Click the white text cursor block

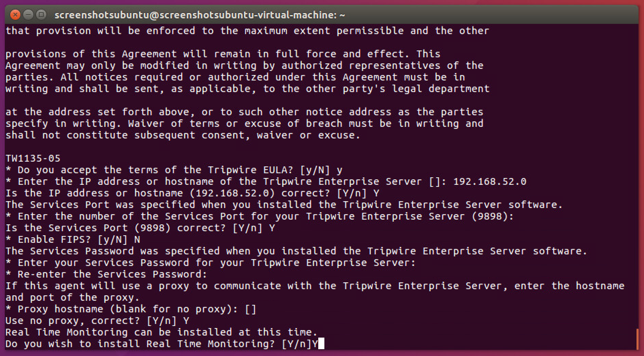pyautogui.click(x=321, y=343)
